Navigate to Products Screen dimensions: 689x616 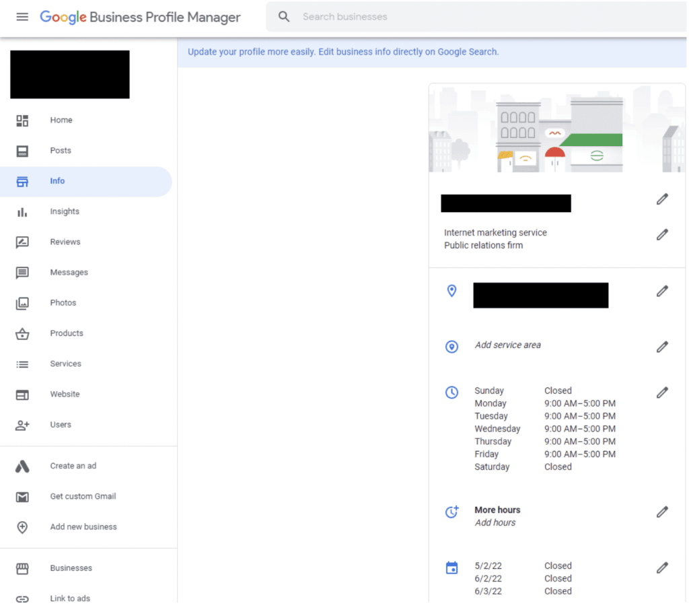click(x=67, y=333)
